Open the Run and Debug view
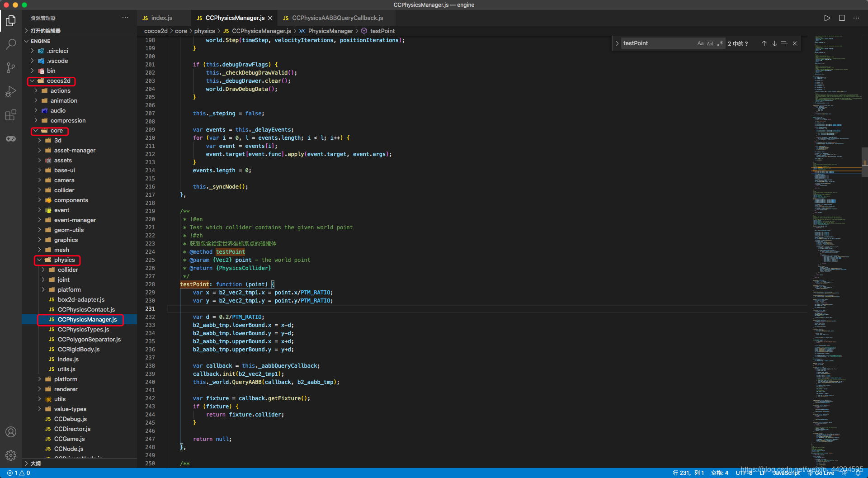The image size is (868, 478). tap(11, 91)
